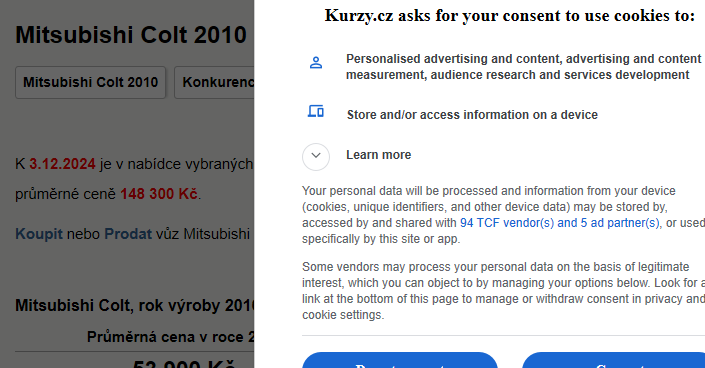This screenshot has width=705, height=368.
Task: Click the text 'Store and/or access information on a device'
Action: point(472,115)
